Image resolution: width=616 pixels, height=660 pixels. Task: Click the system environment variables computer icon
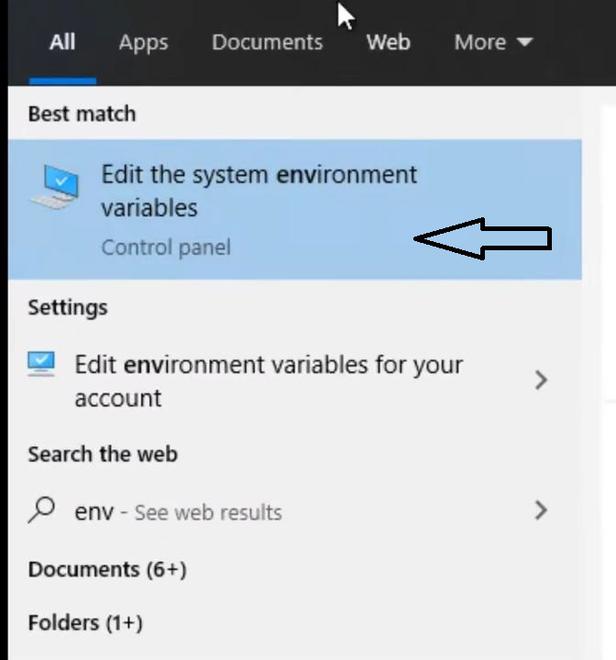pyautogui.click(x=55, y=187)
